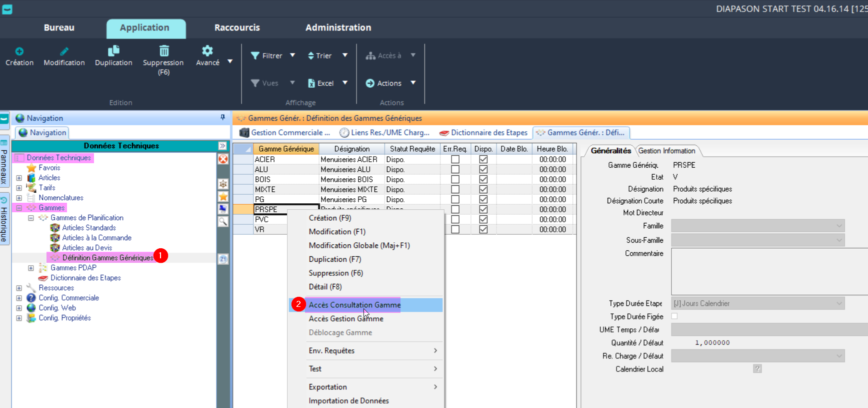The height and width of the screenshot is (408, 868).
Task: Open the Avancé gear tool
Action: click(207, 51)
